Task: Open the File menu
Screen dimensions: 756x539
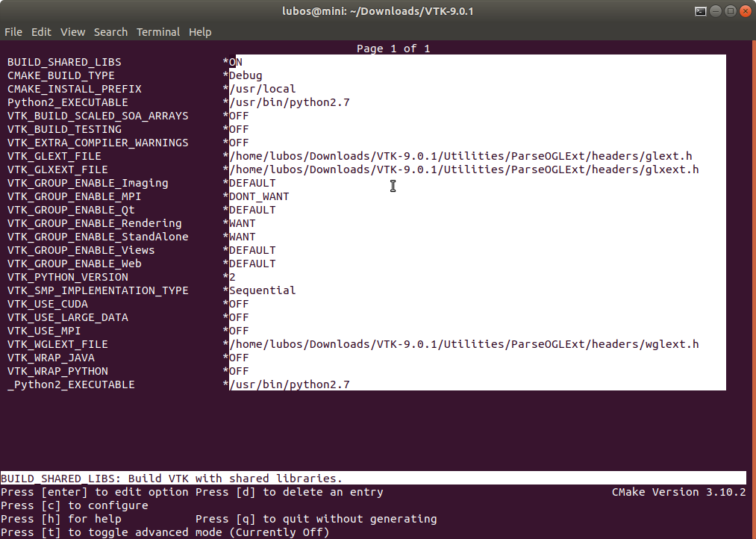Action: coord(13,32)
